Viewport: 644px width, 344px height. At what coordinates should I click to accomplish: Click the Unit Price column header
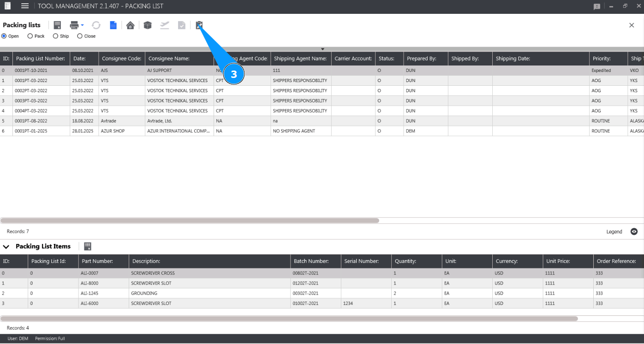pyautogui.click(x=568, y=261)
